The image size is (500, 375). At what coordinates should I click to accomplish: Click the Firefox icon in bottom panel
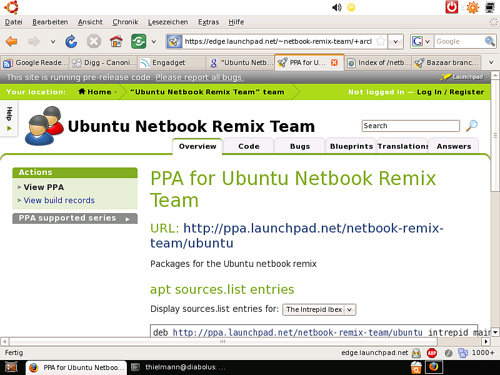point(433,367)
